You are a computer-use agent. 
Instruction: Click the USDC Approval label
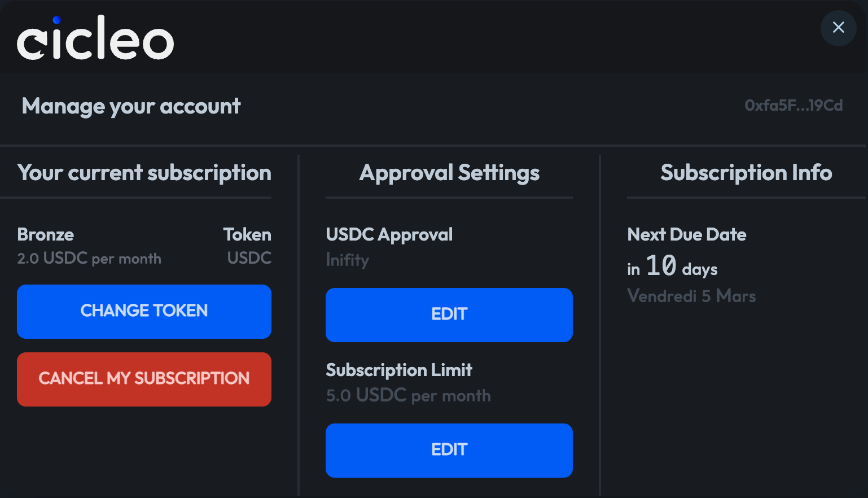point(389,234)
